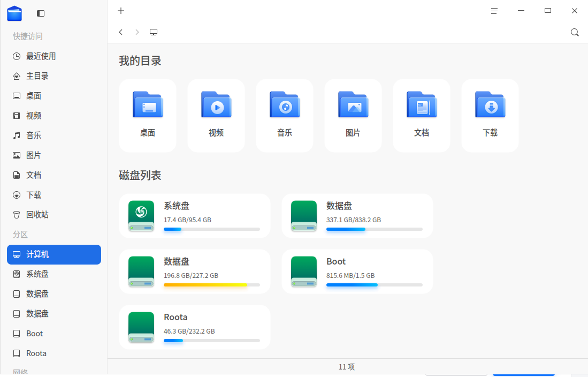Select 主目录 in the sidebar
The image size is (588, 377).
pos(54,76)
